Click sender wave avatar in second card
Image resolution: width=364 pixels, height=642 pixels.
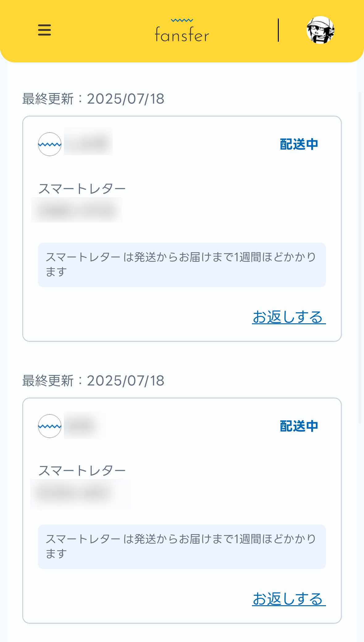click(x=50, y=426)
